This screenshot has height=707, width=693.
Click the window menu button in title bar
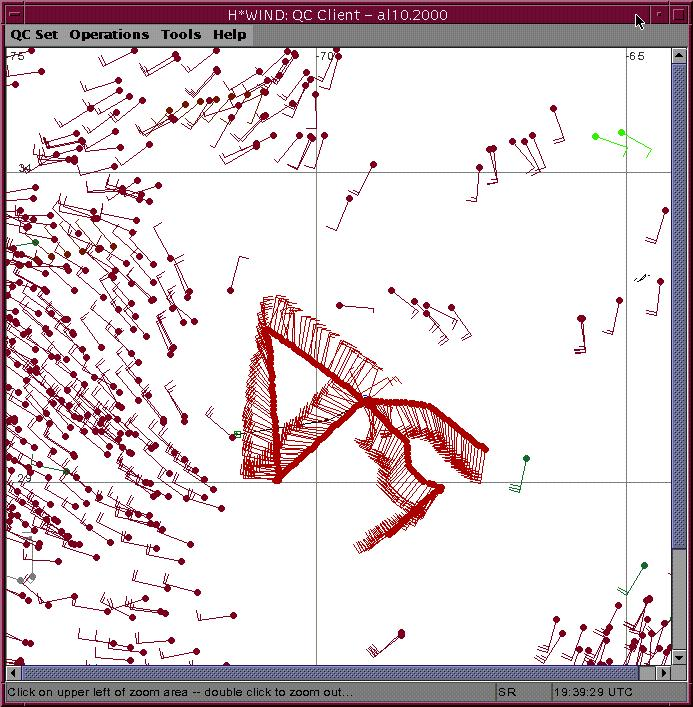(13, 12)
